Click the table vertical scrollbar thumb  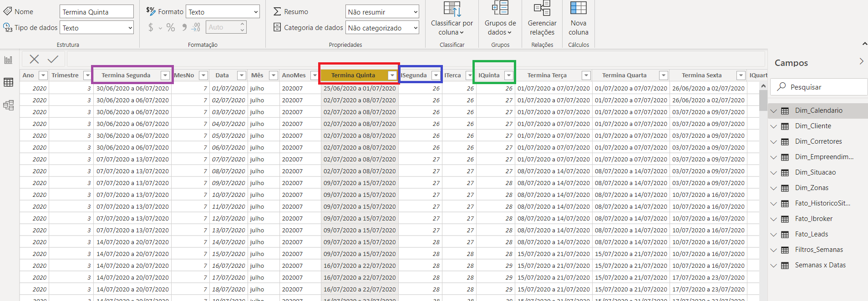click(763, 100)
